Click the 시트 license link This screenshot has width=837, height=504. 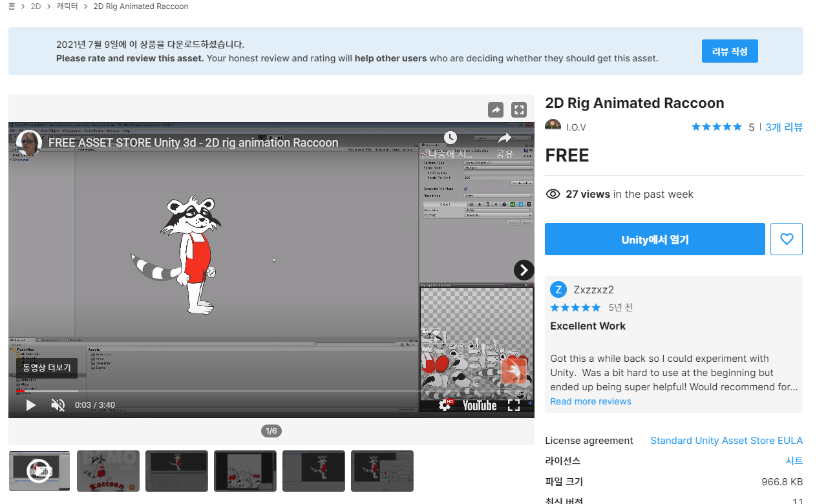point(794,461)
